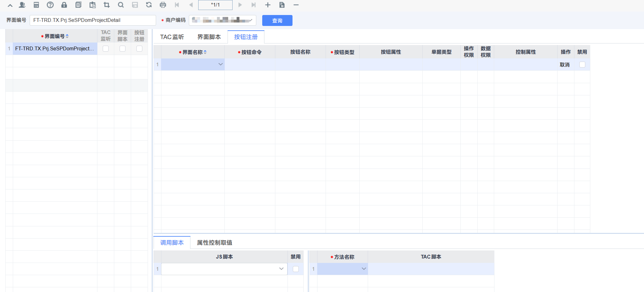Go to the previous record
The height and width of the screenshot is (292, 644).
tap(191, 5)
